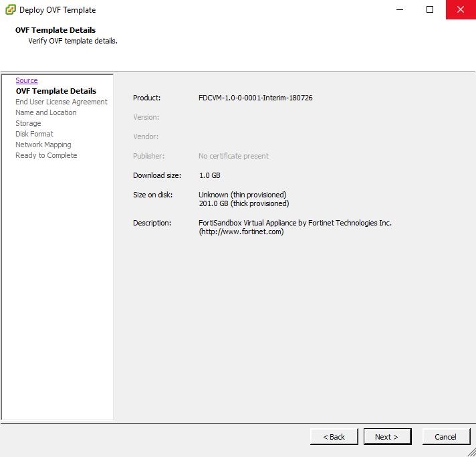
Task: Click the Size on disk: label
Action: (x=152, y=195)
